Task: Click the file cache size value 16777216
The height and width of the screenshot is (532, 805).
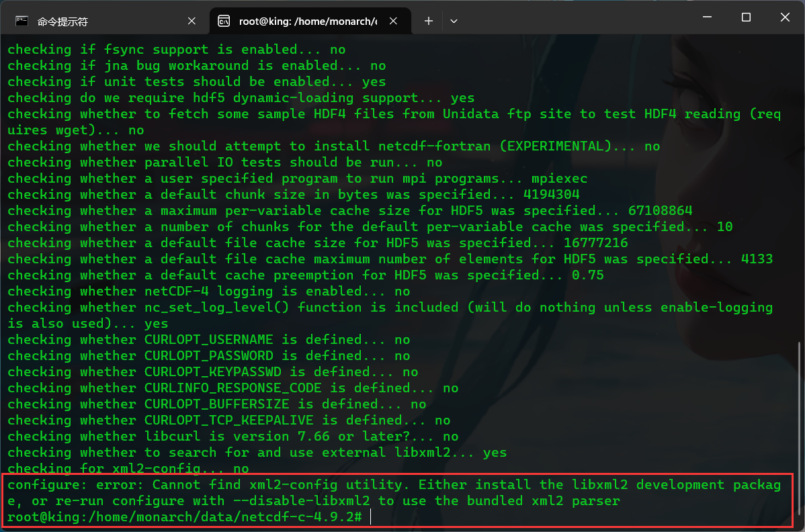Action: click(x=595, y=242)
